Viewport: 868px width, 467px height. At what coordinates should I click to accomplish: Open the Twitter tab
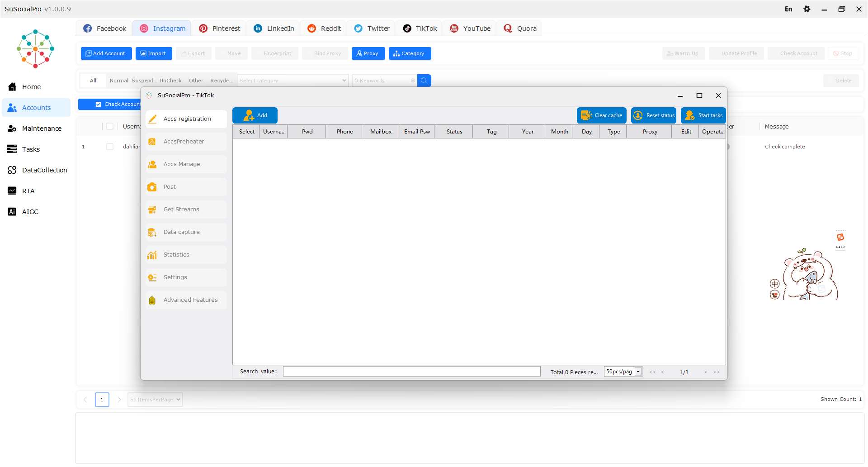[372, 29]
